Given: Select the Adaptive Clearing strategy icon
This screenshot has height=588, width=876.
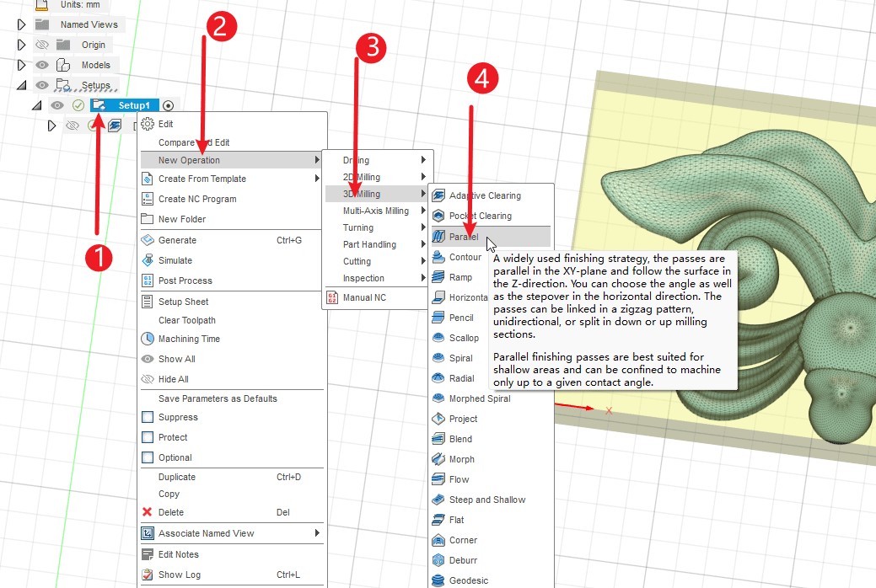Looking at the screenshot, I should click(x=438, y=195).
